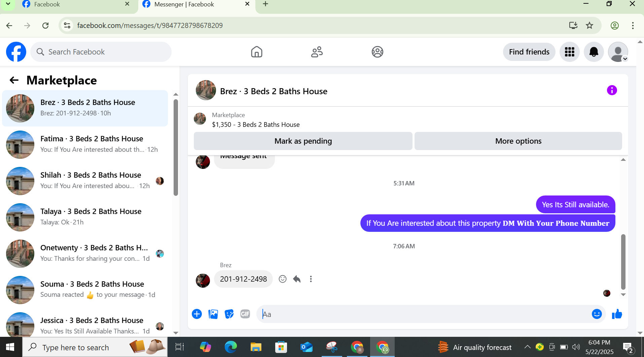Go to the Home feed icon

point(256,52)
